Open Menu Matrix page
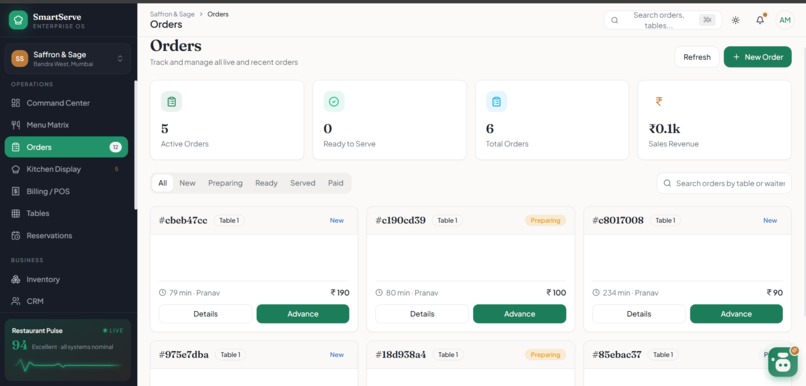Viewport: 806px width, 386px height. [x=66, y=125]
